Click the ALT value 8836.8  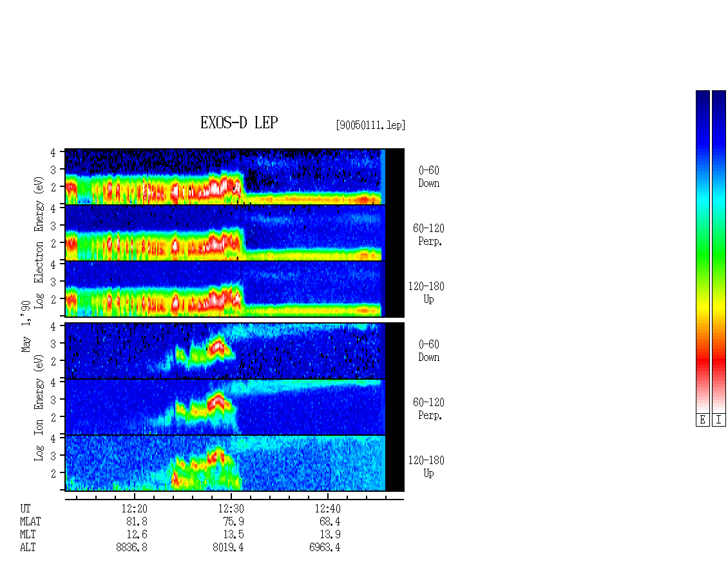(131, 548)
